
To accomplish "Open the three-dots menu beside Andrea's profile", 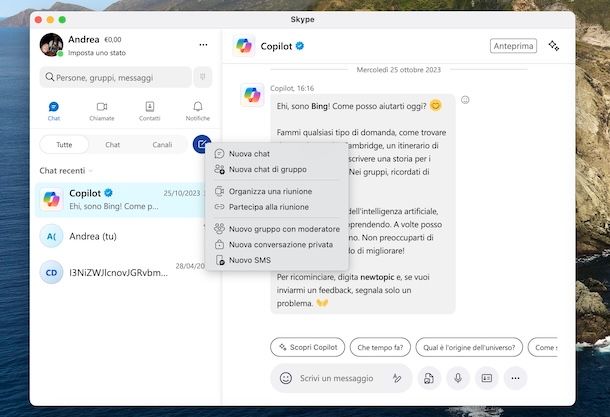I will [203, 45].
